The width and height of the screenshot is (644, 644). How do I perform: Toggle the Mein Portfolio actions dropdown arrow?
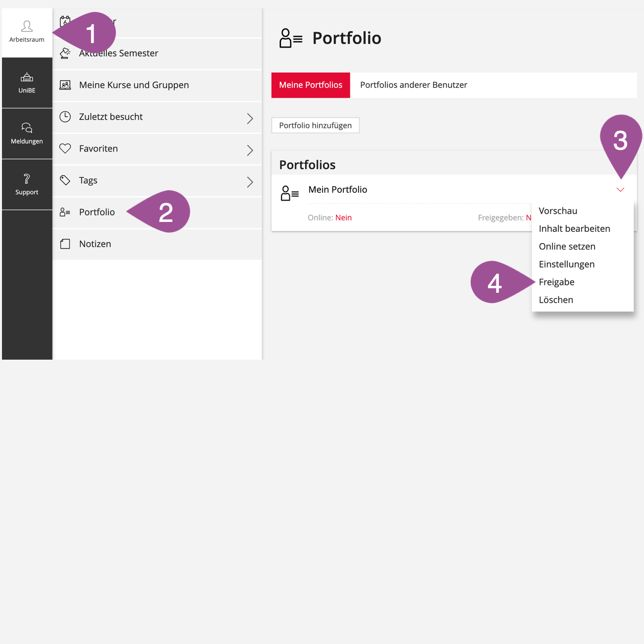[620, 190]
